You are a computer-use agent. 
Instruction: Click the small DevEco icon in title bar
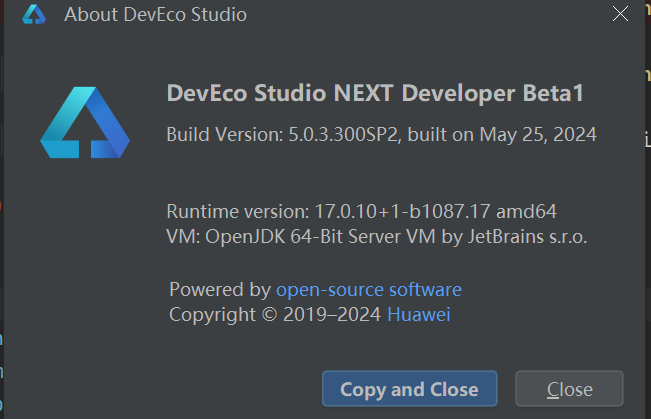point(34,14)
